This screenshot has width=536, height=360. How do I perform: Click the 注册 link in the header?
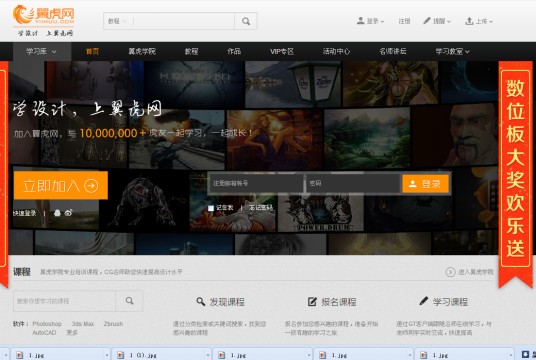tap(404, 21)
